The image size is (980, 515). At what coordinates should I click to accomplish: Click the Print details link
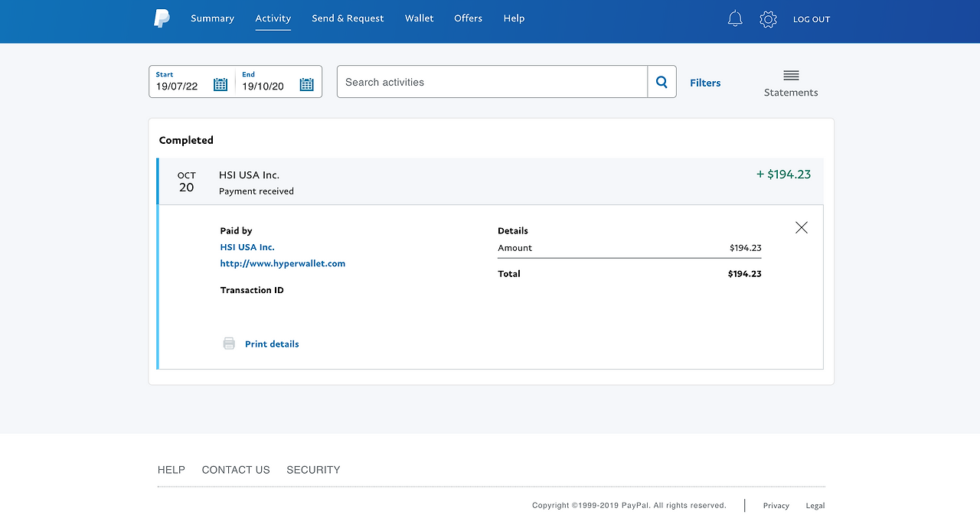tap(272, 344)
